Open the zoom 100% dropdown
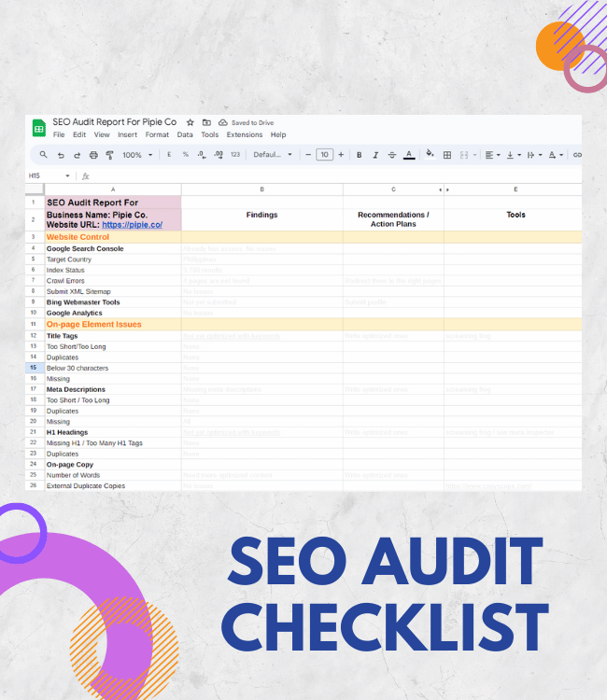 pyautogui.click(x=137, y=155)
